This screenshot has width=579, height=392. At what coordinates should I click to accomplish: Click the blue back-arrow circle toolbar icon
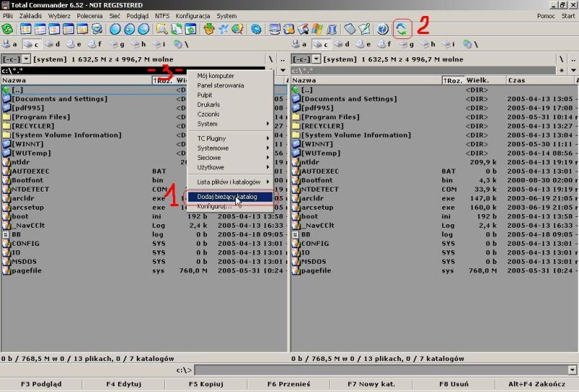(130, 29)
